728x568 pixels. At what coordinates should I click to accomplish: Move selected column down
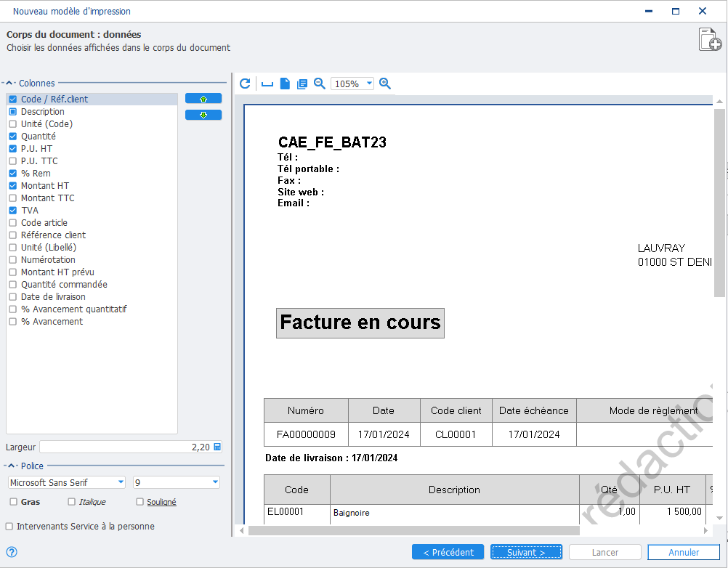pos(203,115)
